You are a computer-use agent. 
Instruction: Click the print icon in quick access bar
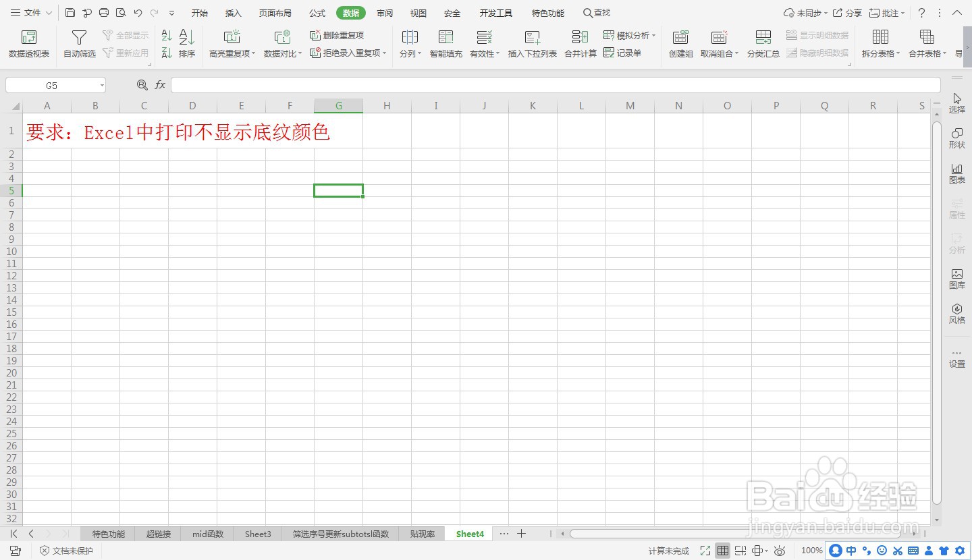[x=104, y=13]
